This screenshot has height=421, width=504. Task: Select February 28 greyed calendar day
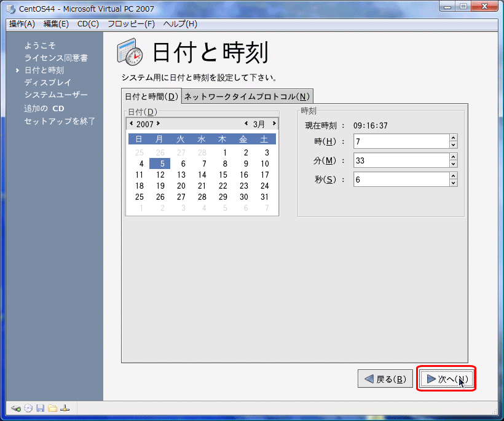202,152
